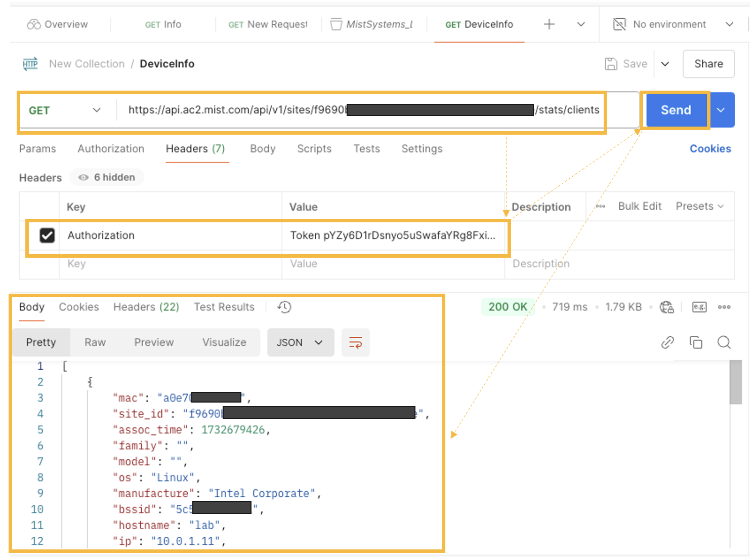This screenshot has height=557, width=756.
Task: Open the GET method dropdown
Action: [64, 110]
